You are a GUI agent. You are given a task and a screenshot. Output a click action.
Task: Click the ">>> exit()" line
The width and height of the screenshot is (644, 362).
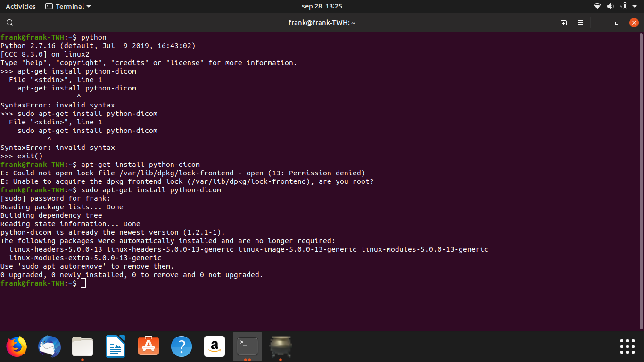(x=22, y=156)
